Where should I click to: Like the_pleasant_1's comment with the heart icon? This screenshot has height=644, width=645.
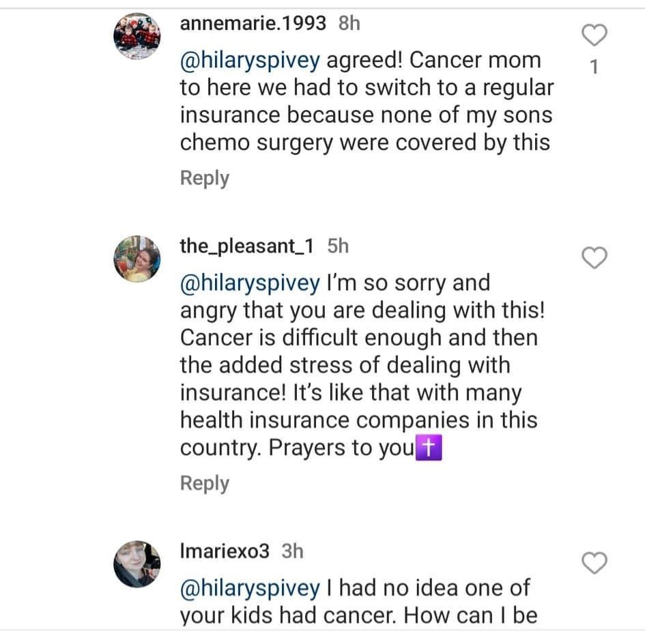(594, 258)
